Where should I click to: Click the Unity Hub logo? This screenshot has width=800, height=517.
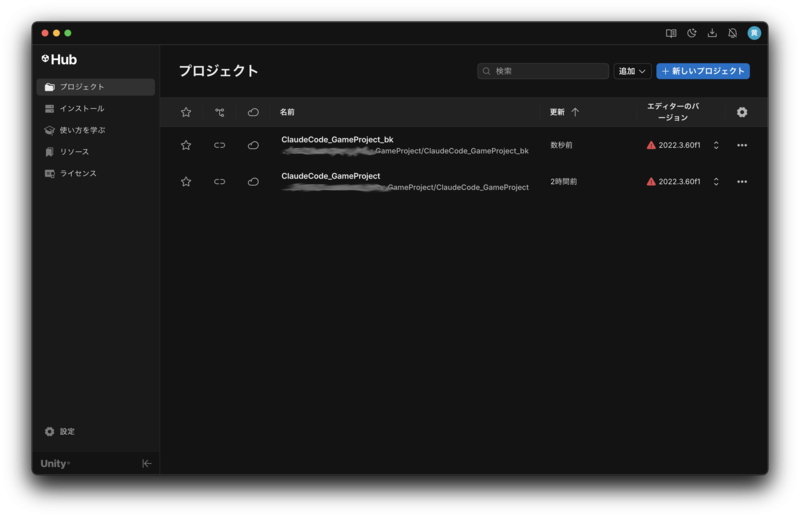pos(59,60)
